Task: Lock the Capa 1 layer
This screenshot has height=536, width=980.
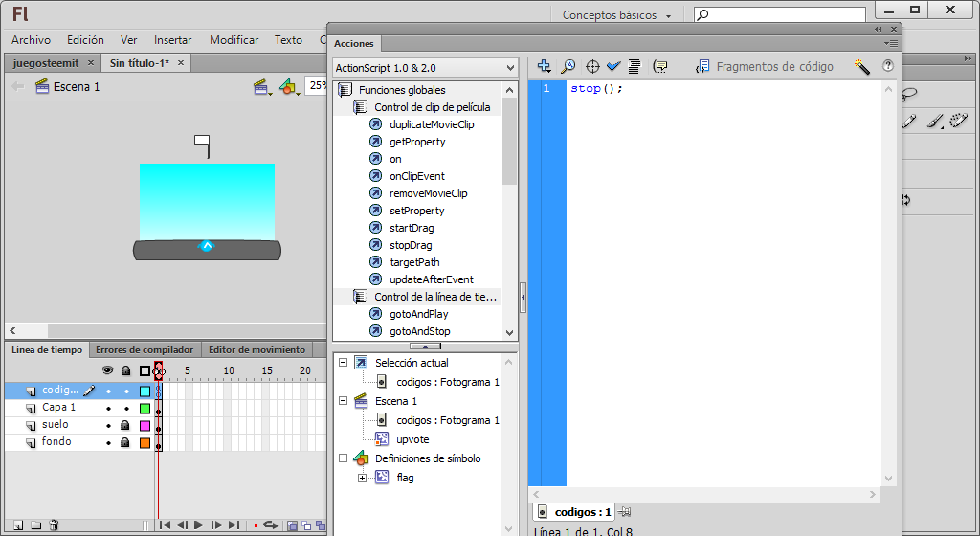Action: pyautogui.click(x=126, y=408)
